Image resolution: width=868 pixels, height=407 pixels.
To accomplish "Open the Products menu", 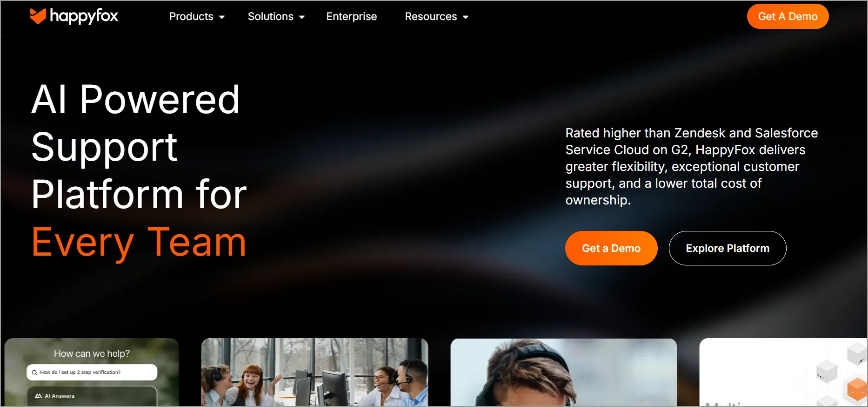I will (191, 16).
